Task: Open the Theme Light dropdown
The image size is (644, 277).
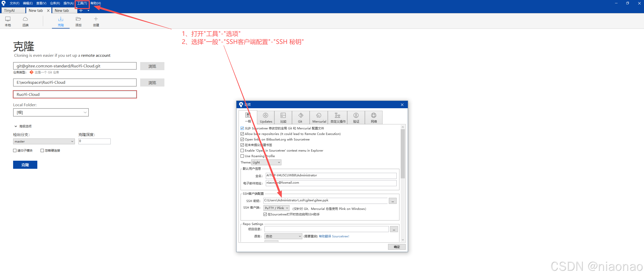Action: (x=266, y=162)
